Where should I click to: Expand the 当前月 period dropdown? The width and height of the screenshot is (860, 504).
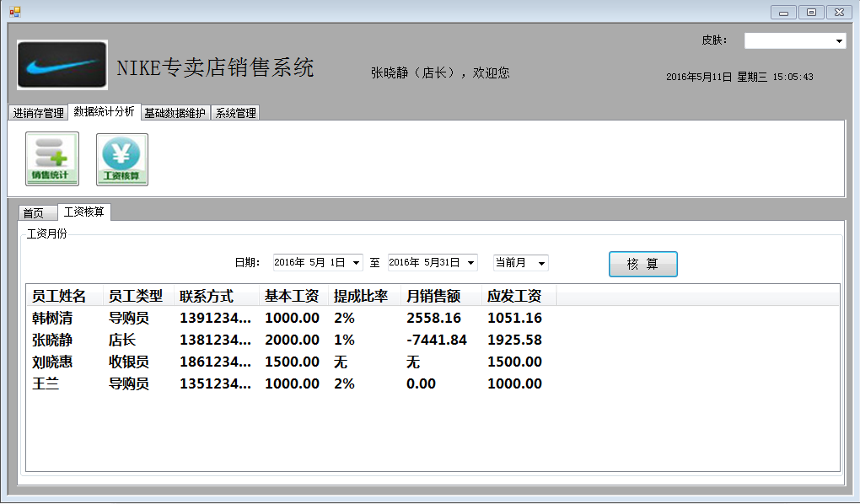pyautogui.click(x=541, y=263)
